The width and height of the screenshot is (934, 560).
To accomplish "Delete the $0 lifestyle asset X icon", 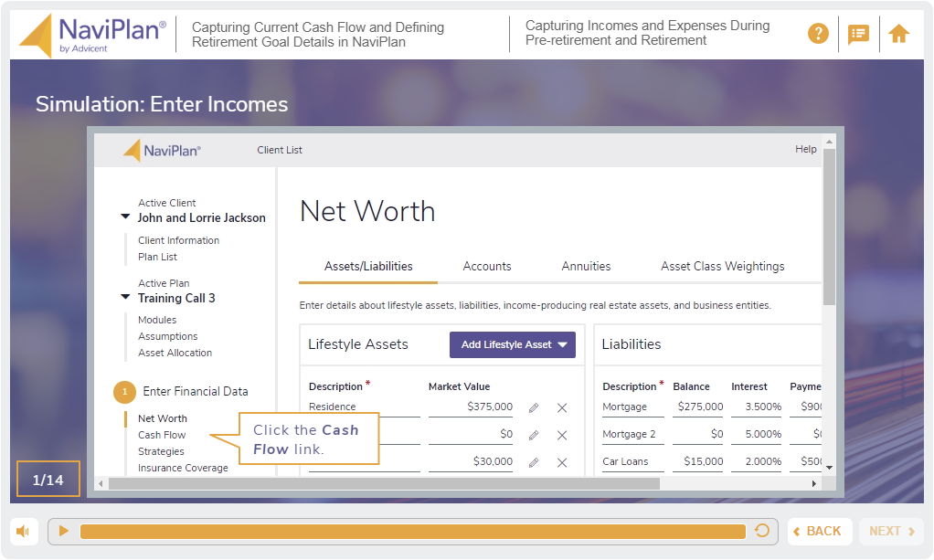I will (x=562, y=436).
